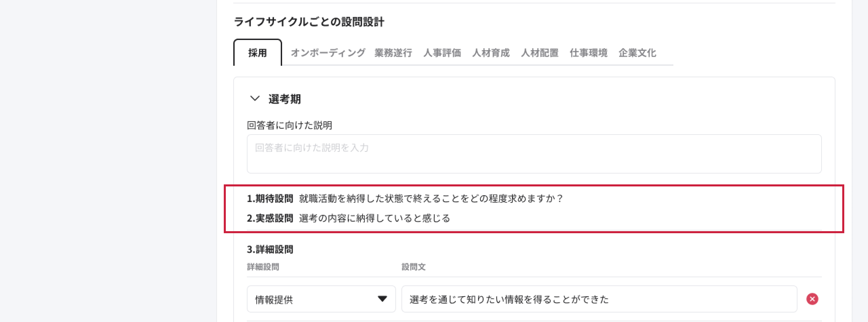Click the 回答者に向けた説明 text area
The image size is (868, 322).
click(x=534, y=154)
